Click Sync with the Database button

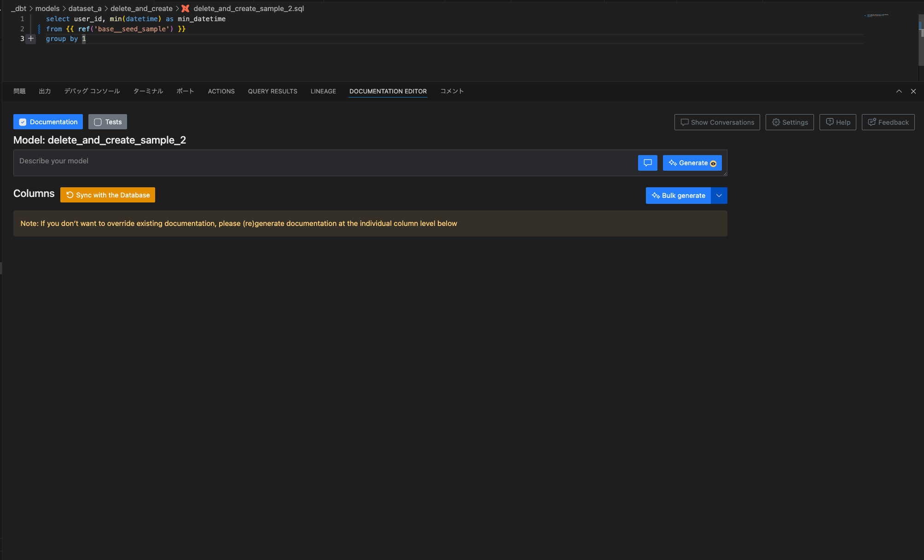coord(108,195)
